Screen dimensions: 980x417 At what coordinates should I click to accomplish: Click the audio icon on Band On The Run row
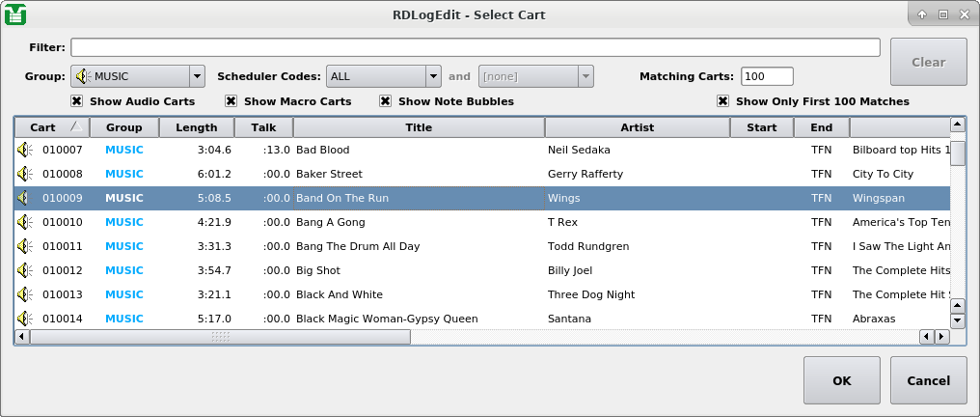point(24,198)
